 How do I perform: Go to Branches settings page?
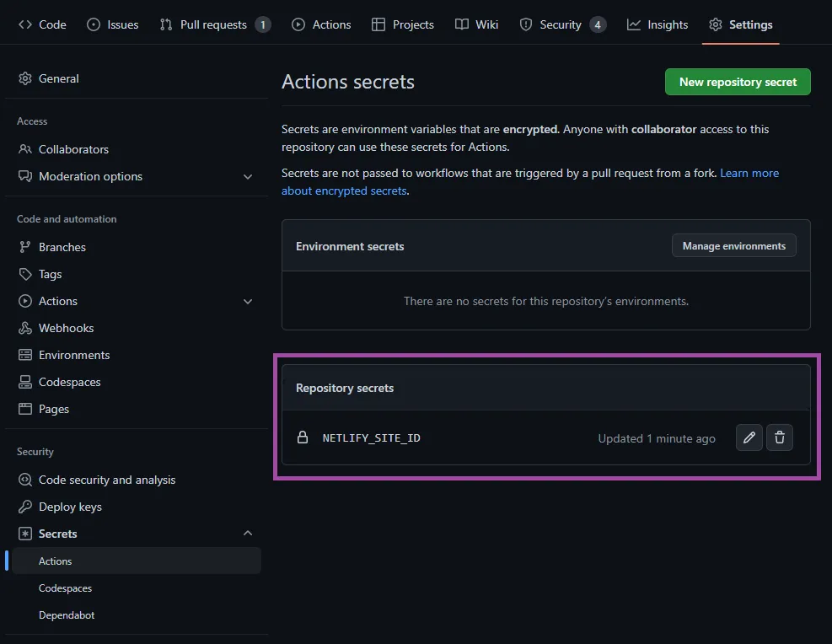pos(62,247)
